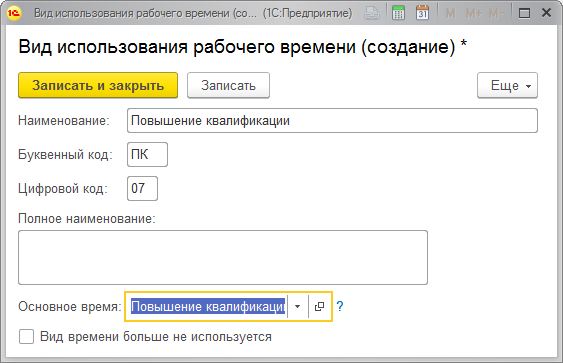The height and width of the screenshot is (363, 563).
Task: Click the M memory button in title bar
Action: [450, 13]
